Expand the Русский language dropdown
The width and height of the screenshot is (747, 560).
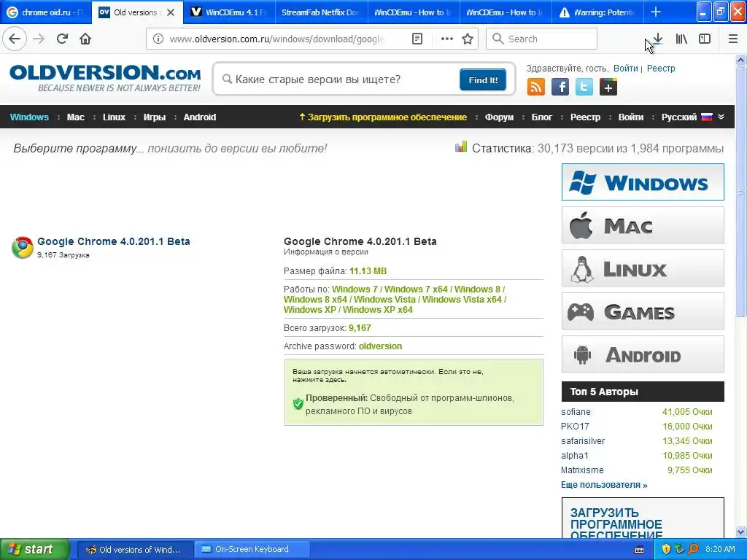693,117
